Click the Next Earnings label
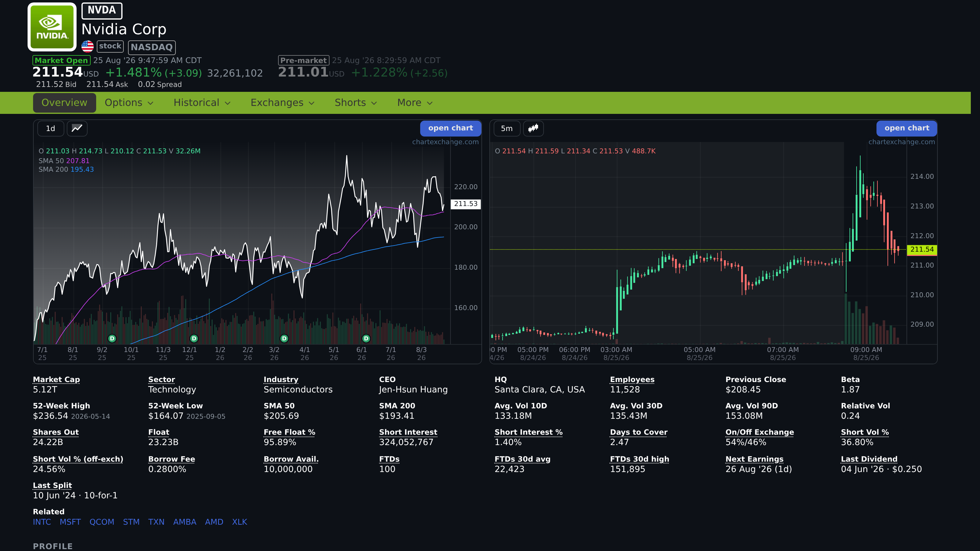980x551 pixels. click(754, 459)
